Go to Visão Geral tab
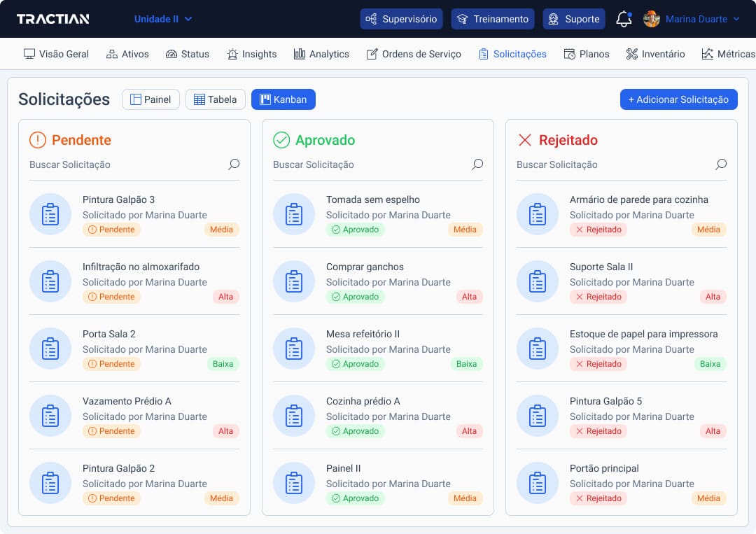 pos(56,54)
